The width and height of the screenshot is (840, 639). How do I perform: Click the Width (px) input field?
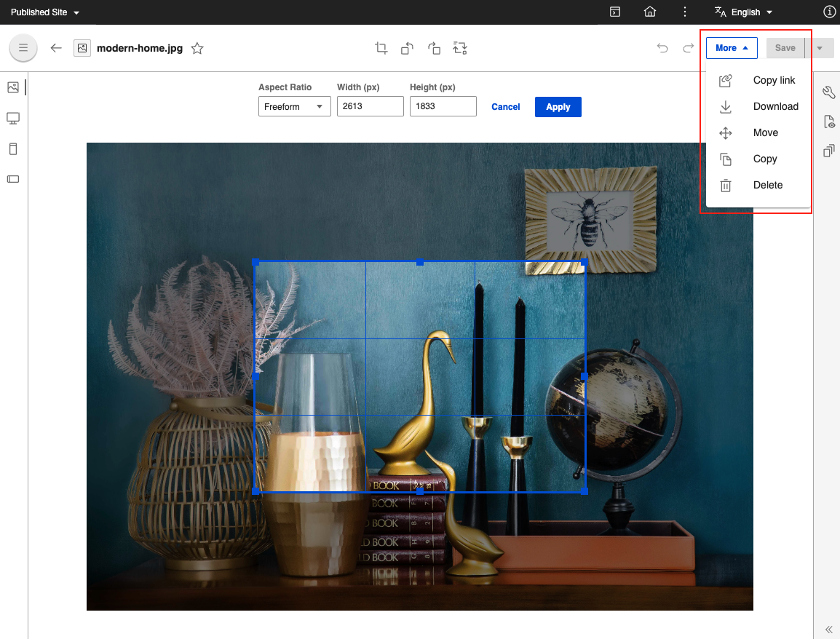tap(370, 107)
